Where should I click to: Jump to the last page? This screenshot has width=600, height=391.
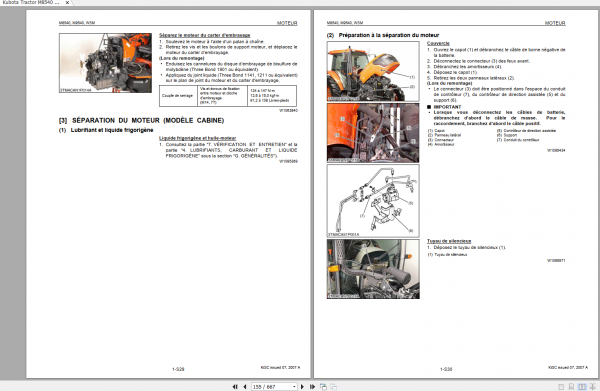tap(312, 387)
